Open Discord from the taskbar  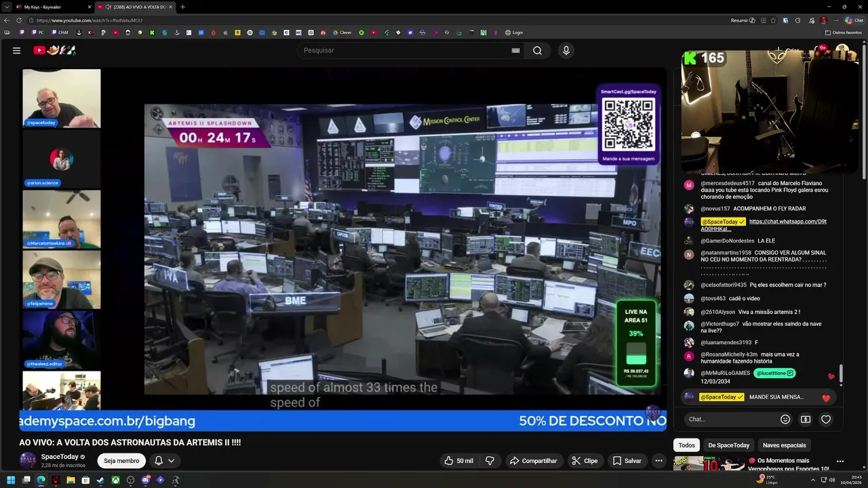pyautogui.click(x=145, y=480)
